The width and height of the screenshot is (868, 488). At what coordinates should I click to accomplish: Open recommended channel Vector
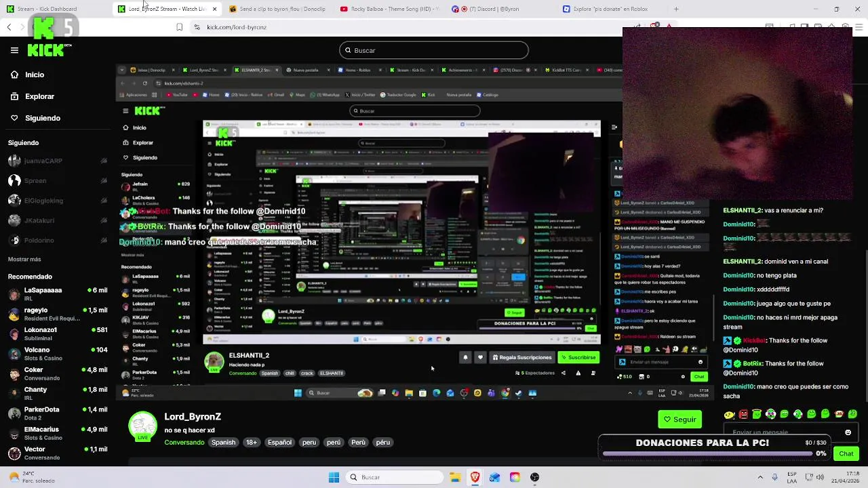[58, 453]
